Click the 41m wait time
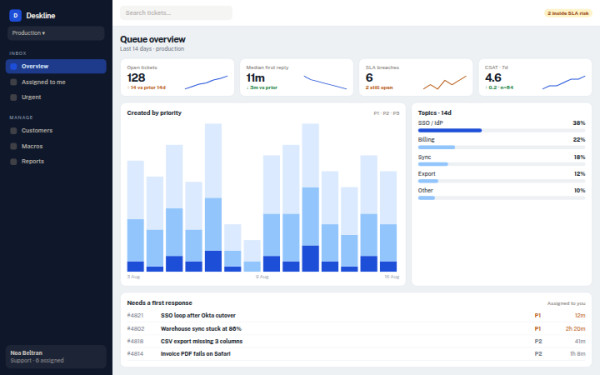Image resolution: width=600 pixels, height=375 pixels. [x=580, y=341]
